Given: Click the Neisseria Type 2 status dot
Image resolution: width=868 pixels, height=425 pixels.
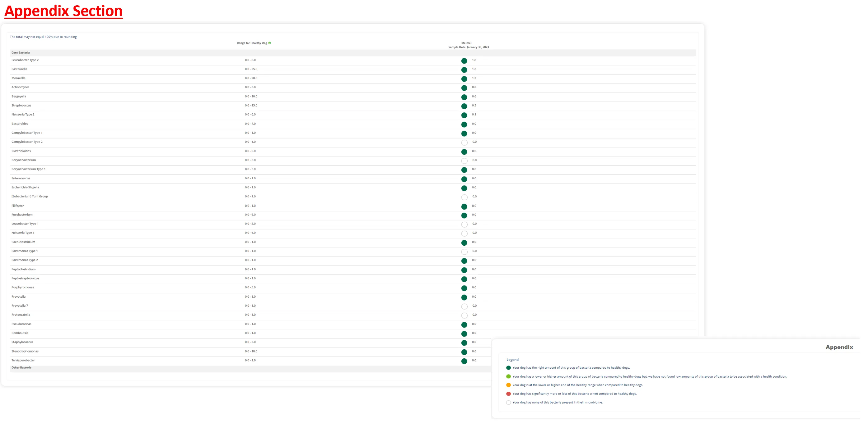Looking at the screenshot, I should pos(464,115).
